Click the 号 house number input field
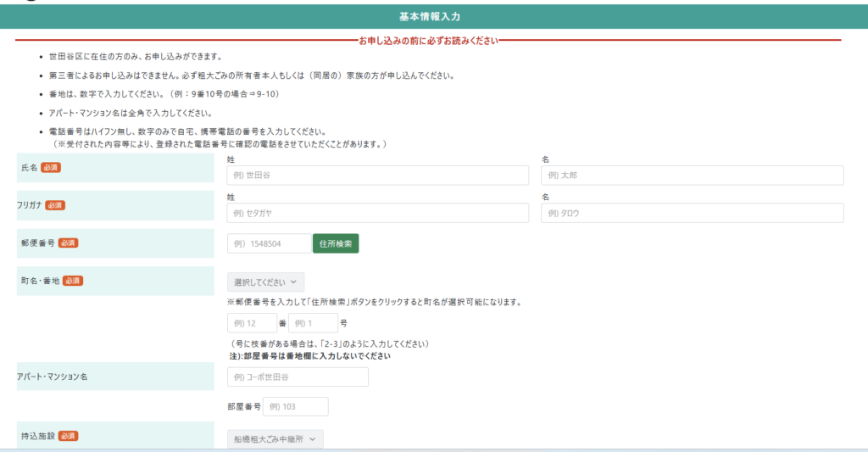Image resolution: width=868 pixels, height=452 pixels. (x=313, y=323)
